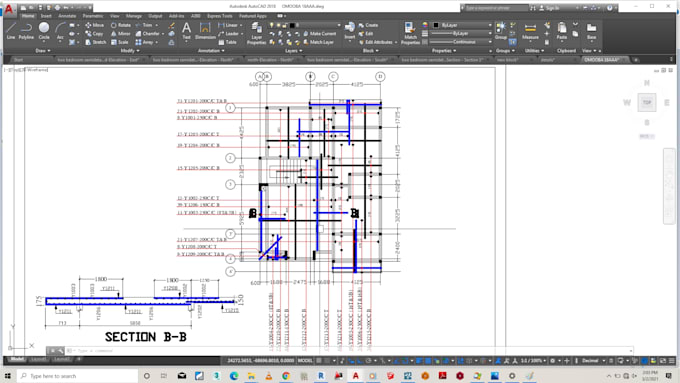Viewport: 680px width, 383px height.
Task: Select the Dimension tool
Action: tap(205, 31)
